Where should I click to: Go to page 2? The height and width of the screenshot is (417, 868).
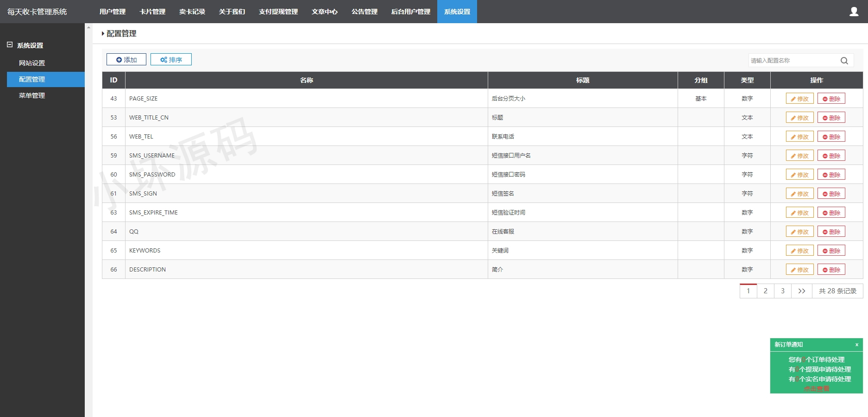click(x=766, y=291)
